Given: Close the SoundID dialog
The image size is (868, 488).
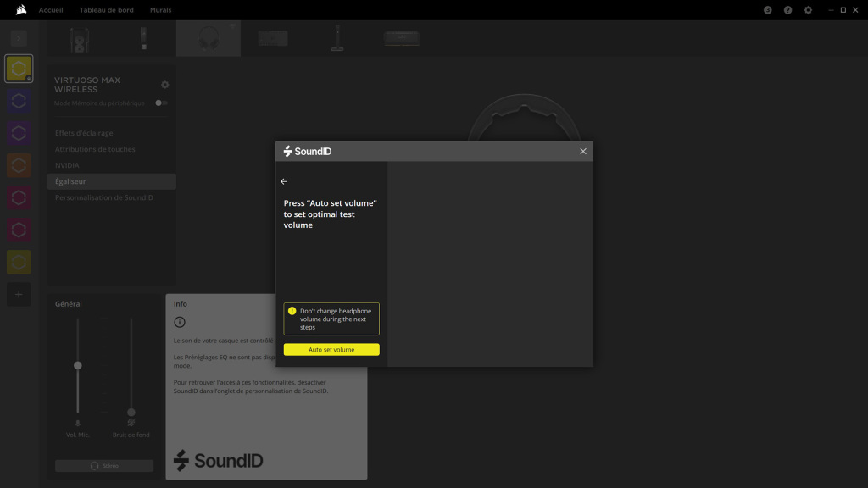Looking at the screenshot, I should 583,151.
